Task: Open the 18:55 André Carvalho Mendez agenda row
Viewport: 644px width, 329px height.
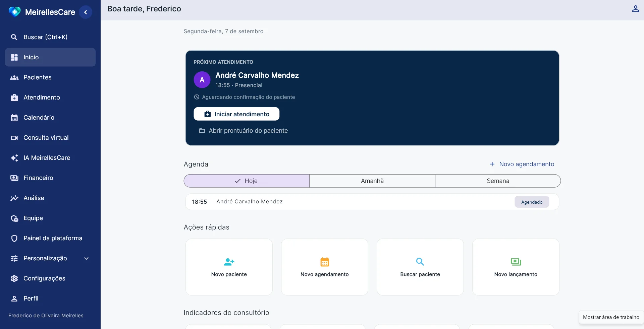Action: pyautogui.click(x=372, y=202)
